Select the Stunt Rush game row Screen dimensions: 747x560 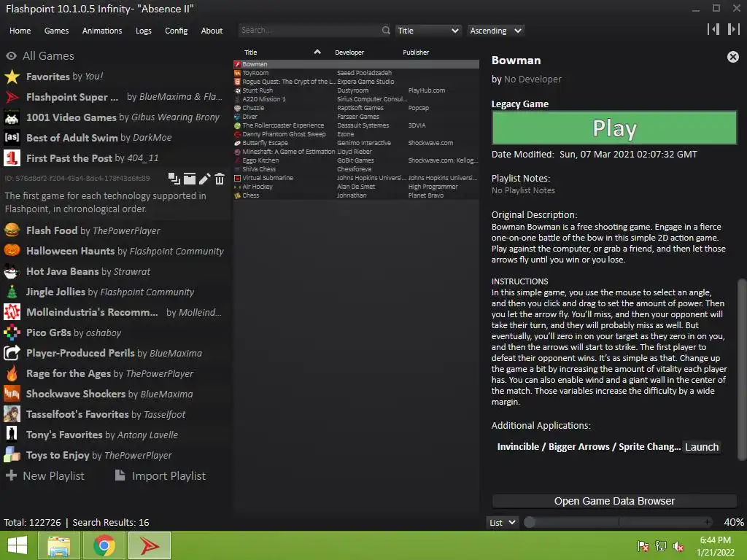[356, 90]
